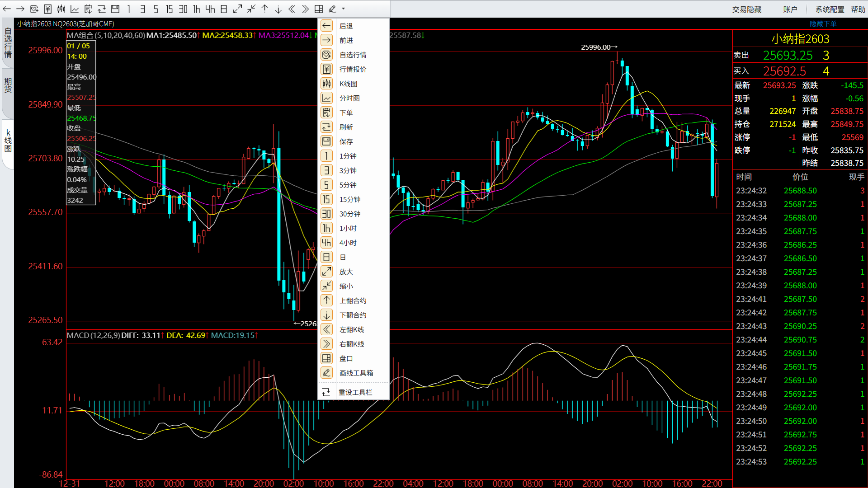This screenshot has height=488, width=868.
Task: Click the 卖出 price 25693.25
Action: coord(788,55)
